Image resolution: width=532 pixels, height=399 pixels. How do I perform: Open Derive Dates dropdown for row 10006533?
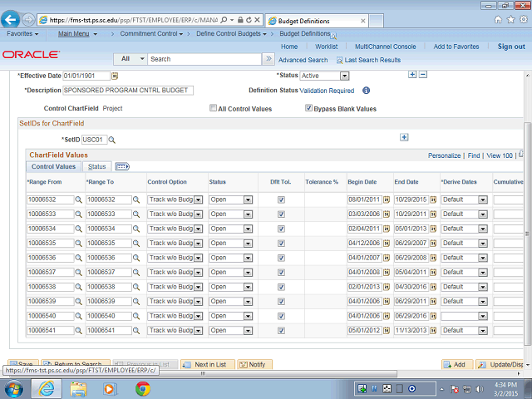point(482,214)
